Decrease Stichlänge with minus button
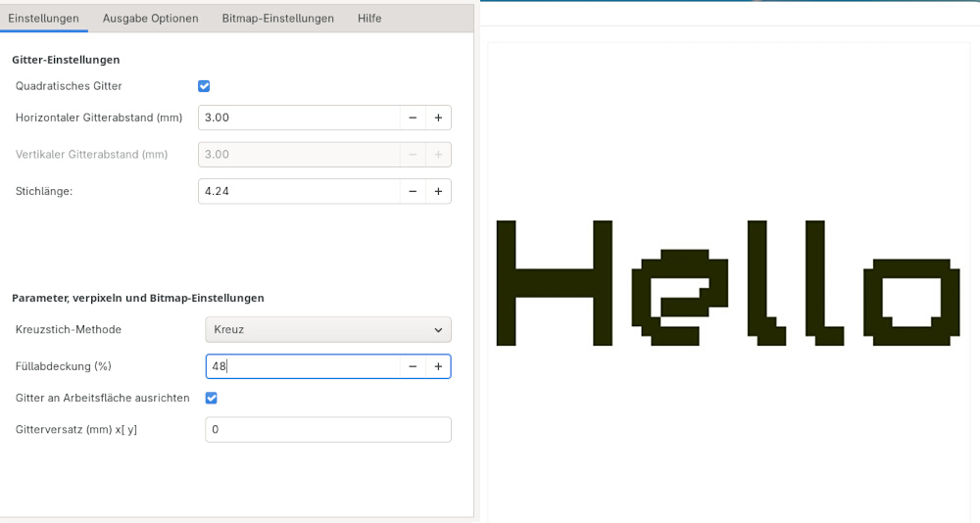The width and height of the screenshot is (980, 523). point(413,191)
